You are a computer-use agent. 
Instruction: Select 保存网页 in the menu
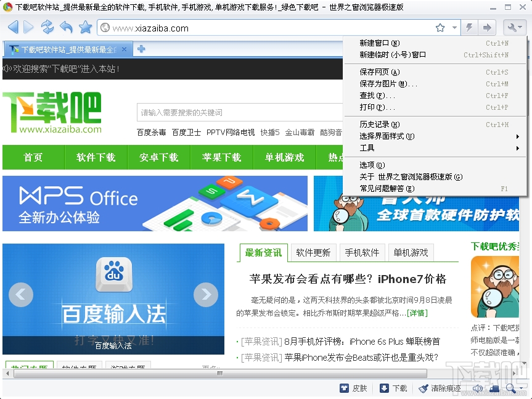[435, 72]
